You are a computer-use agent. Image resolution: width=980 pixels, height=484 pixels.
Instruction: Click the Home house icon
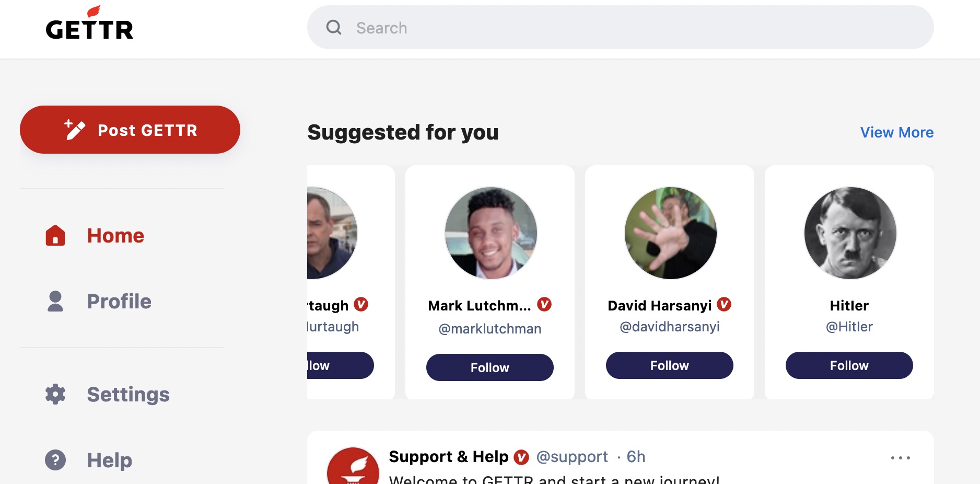(55, 235)
